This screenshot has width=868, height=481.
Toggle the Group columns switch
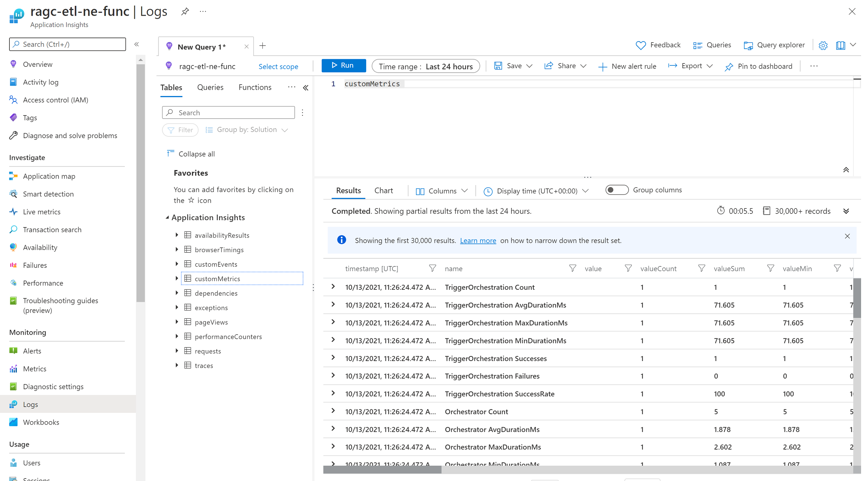pos(616,190)
